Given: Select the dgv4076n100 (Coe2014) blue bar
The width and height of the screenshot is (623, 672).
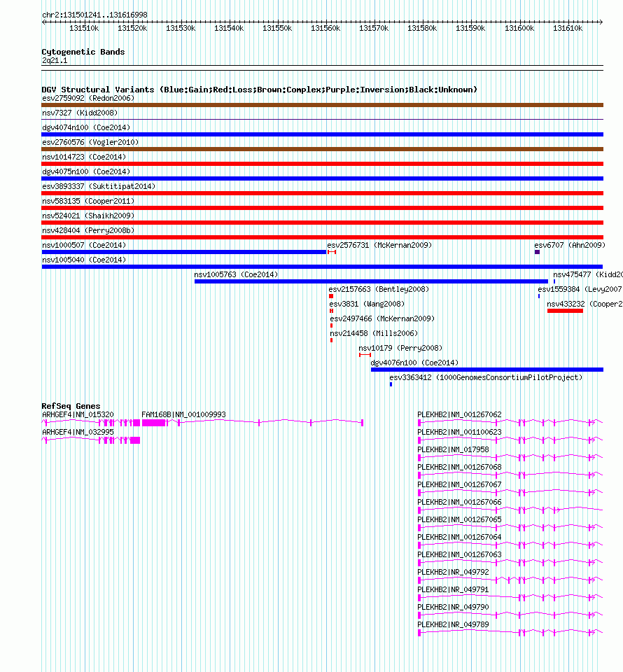Looking at the screenshot, I should (487, 370).
